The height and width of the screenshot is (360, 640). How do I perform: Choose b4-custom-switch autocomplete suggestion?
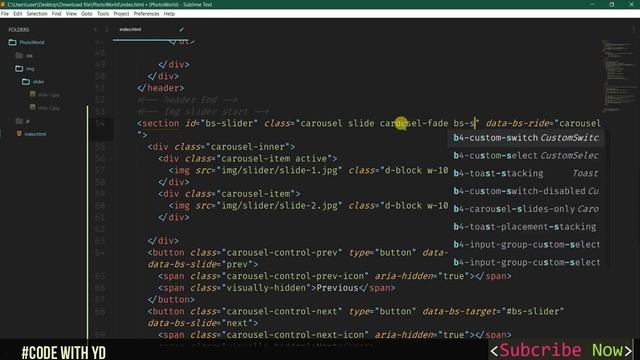pyautogui.click(x=526, y=138)
